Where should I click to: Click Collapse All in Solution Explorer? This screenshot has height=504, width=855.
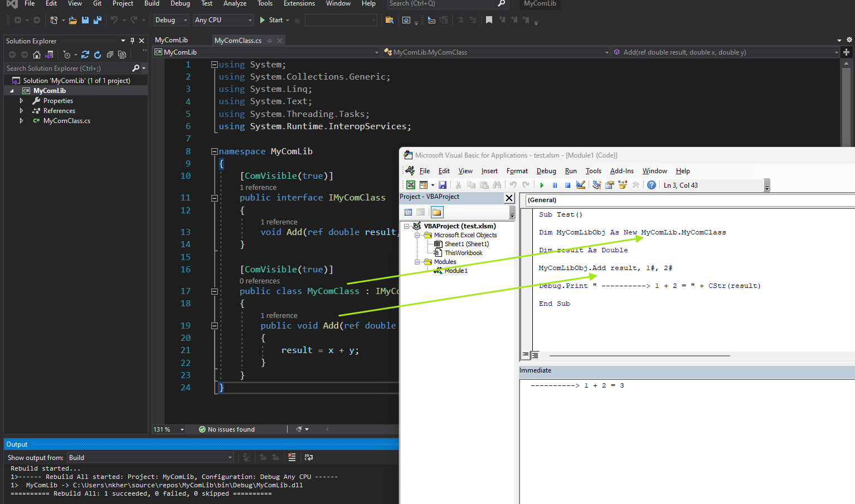(x=110, y=55)
